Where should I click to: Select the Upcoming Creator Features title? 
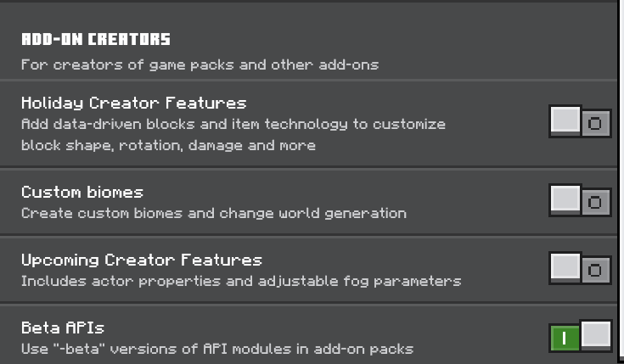click(x=141, y=260)
